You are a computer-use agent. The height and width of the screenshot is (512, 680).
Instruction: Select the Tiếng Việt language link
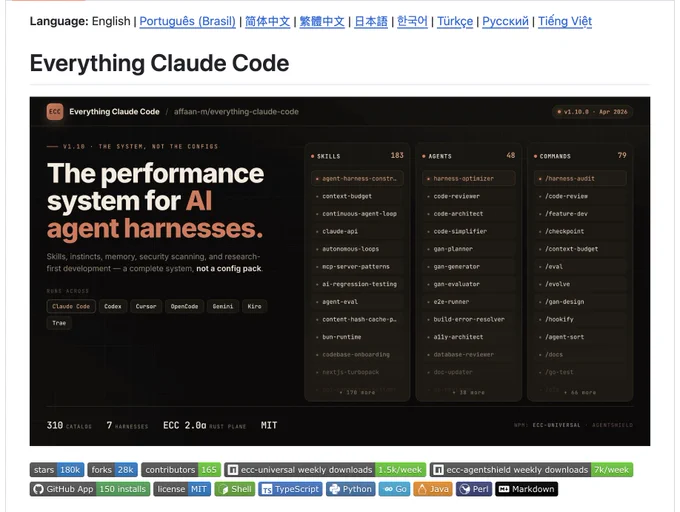[565, 21]
